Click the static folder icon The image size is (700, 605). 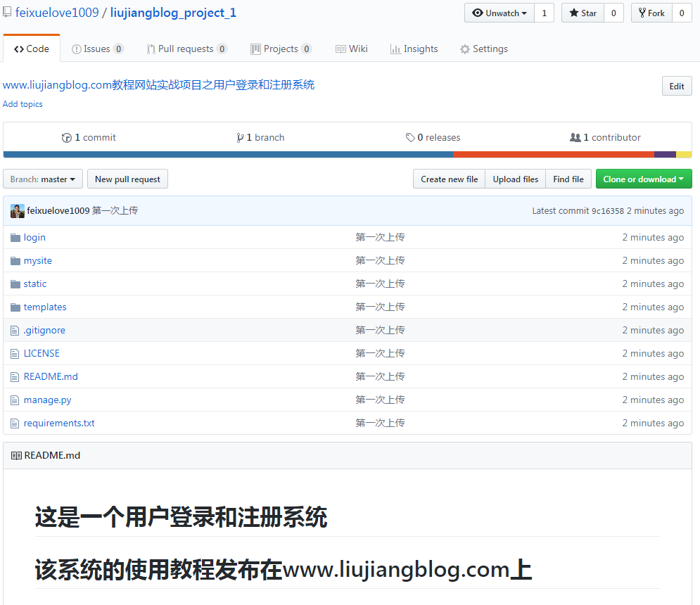click(x=15, y=284)
